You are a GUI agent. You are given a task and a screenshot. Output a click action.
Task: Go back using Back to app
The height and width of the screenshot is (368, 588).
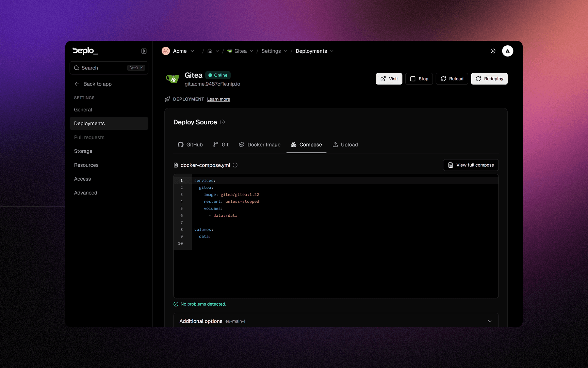(93, 84)
